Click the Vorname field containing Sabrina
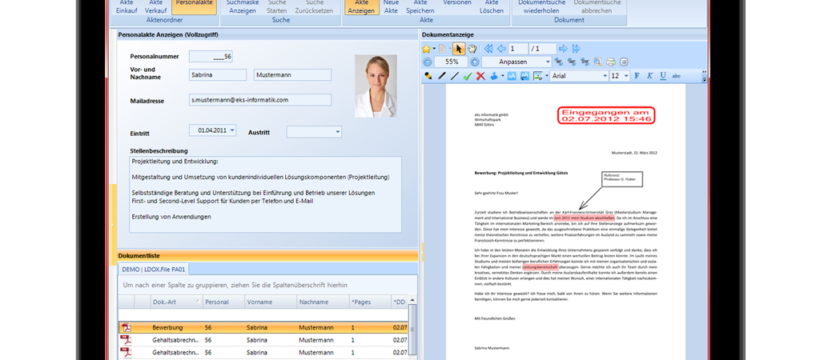The height and width of the screenshot is (360, 820). tap(218, 75)
